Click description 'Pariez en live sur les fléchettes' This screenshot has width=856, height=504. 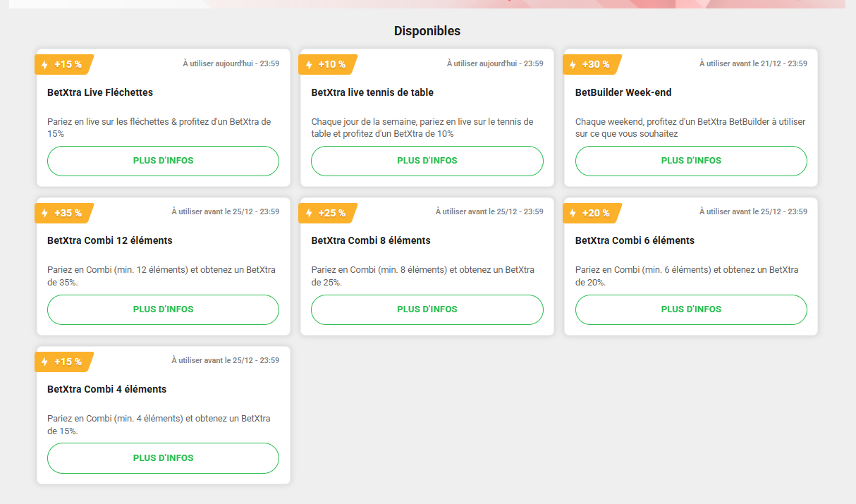point(159,128)
